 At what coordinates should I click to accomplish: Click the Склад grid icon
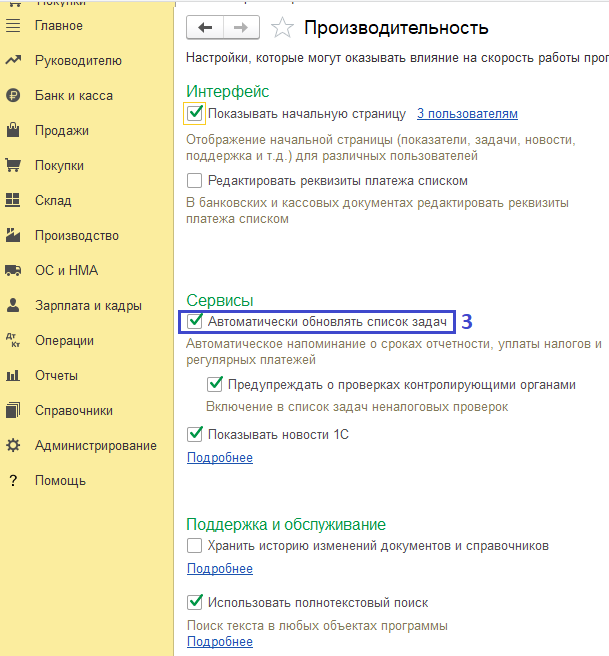[x=13, y=201]
